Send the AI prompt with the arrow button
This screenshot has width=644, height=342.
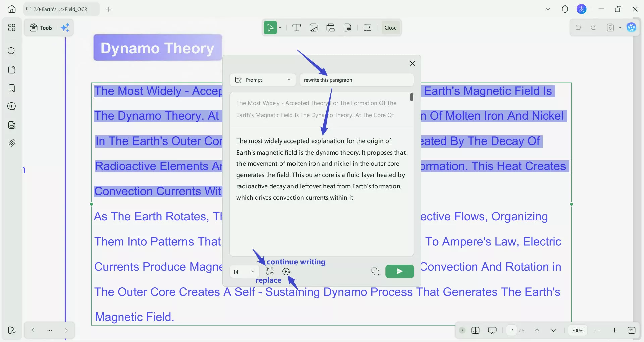[399, 271]
